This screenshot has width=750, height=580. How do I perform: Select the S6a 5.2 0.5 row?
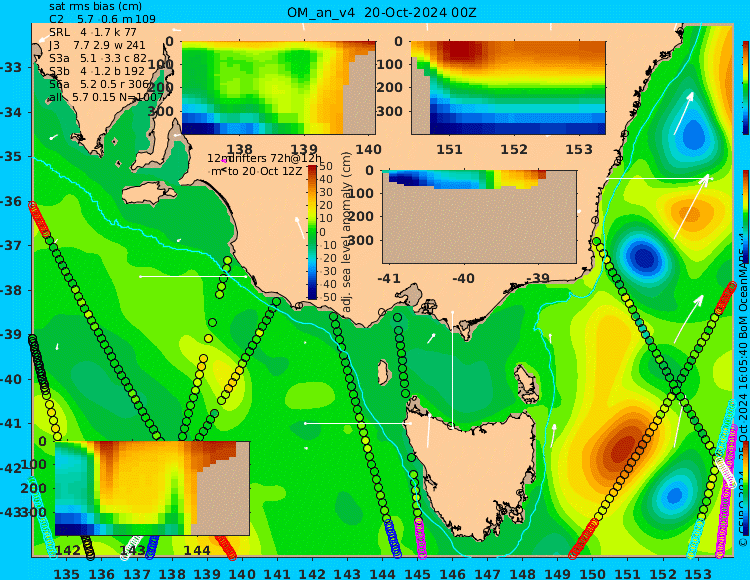tap(99, 84)
